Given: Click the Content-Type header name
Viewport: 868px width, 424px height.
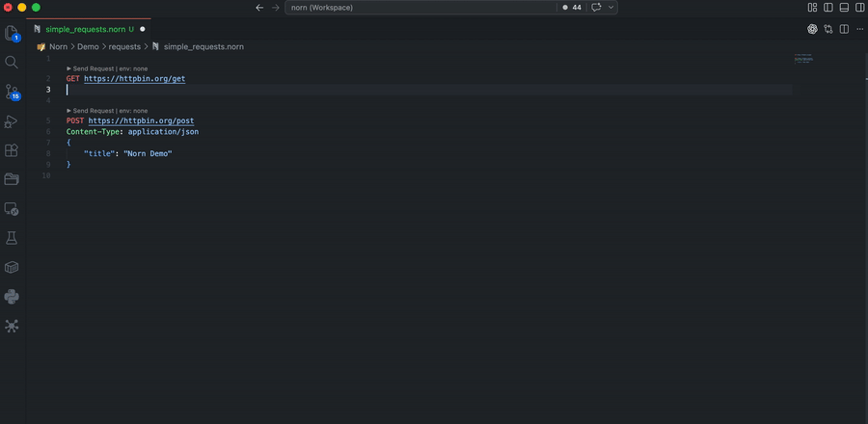Looking at the screenshot, I should (x=93, y=132).
